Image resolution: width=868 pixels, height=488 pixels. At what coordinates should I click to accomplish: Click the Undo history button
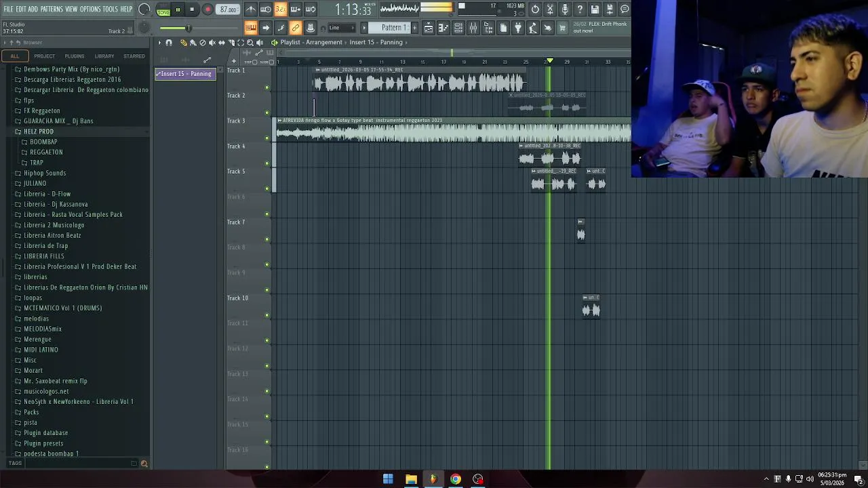[534, 9]
